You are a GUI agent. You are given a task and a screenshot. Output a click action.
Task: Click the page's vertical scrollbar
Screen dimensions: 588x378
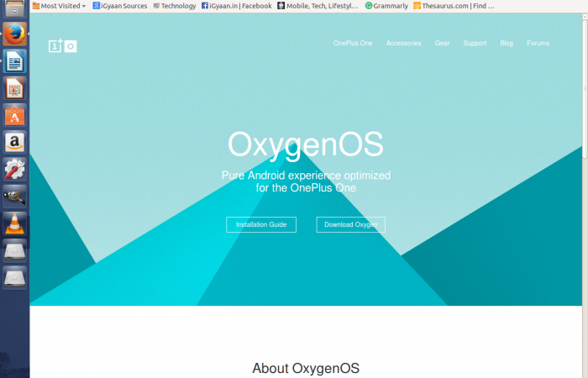click(x=584, y=84)
